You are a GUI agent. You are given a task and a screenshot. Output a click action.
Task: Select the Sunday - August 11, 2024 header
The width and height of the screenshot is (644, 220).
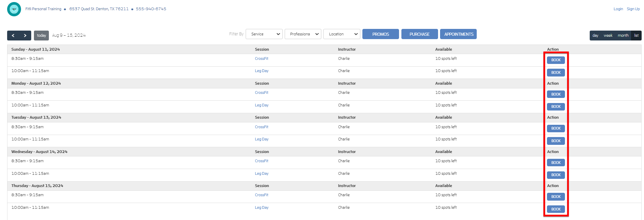[36, 49]
